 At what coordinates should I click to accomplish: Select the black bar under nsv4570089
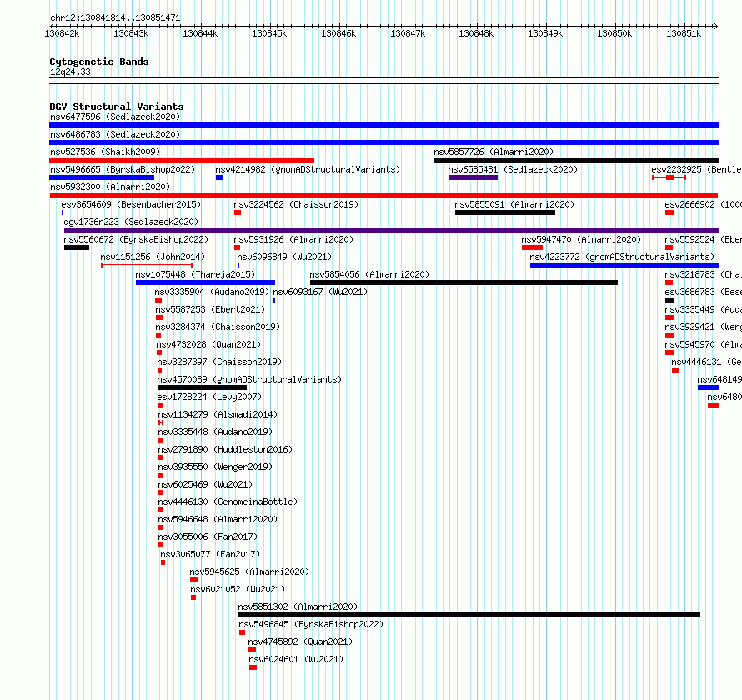tap(202, 387)
